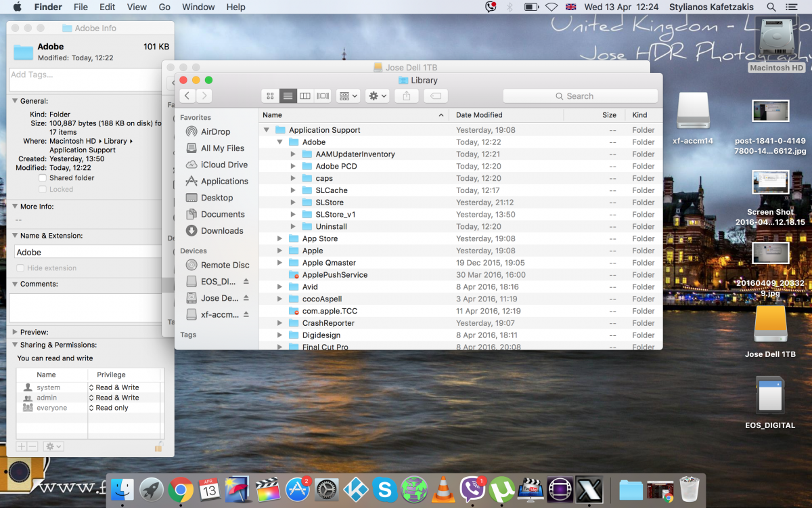Screen dimensions: 812x508
Task: Go back in the Library window
Action: [187, 96]
